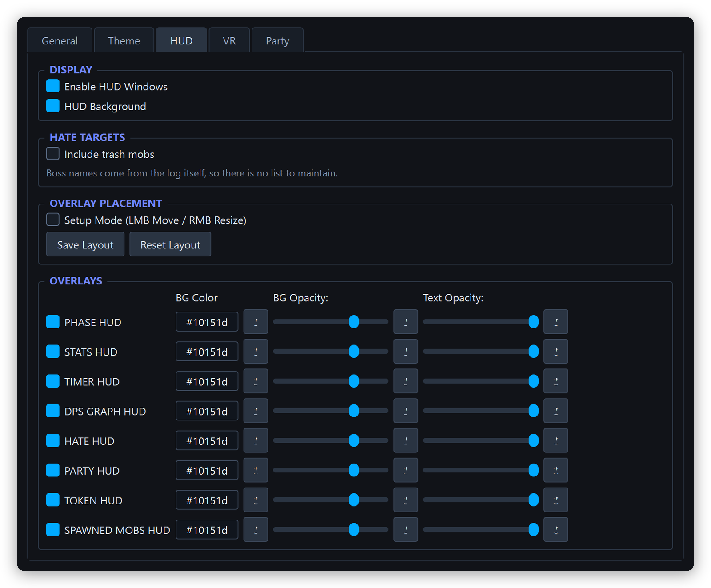Click the Save Layout button
This screenshot has width=711, height=588.
click(85, 244)
